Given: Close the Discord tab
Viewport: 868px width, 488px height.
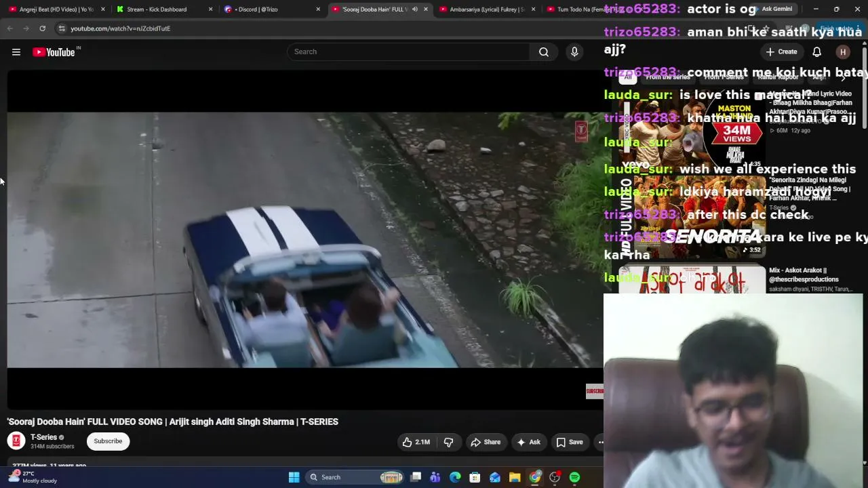Looking at the screenshot, I should tap(318, 9).
